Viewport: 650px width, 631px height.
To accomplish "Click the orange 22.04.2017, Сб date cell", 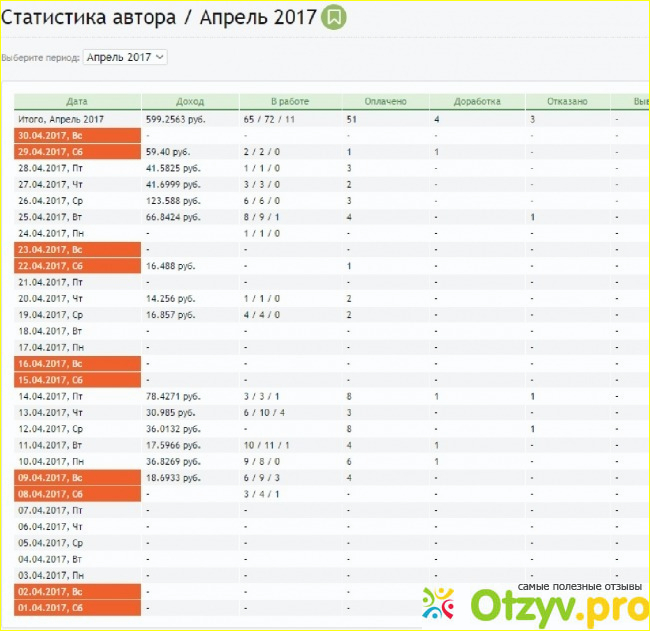I will [77, 265].
